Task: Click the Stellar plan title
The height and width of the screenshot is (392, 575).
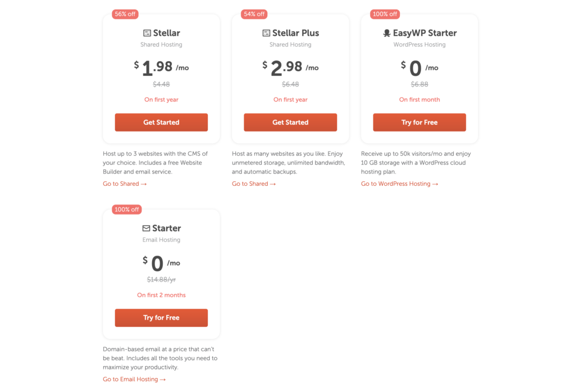Action: (166, 33)
